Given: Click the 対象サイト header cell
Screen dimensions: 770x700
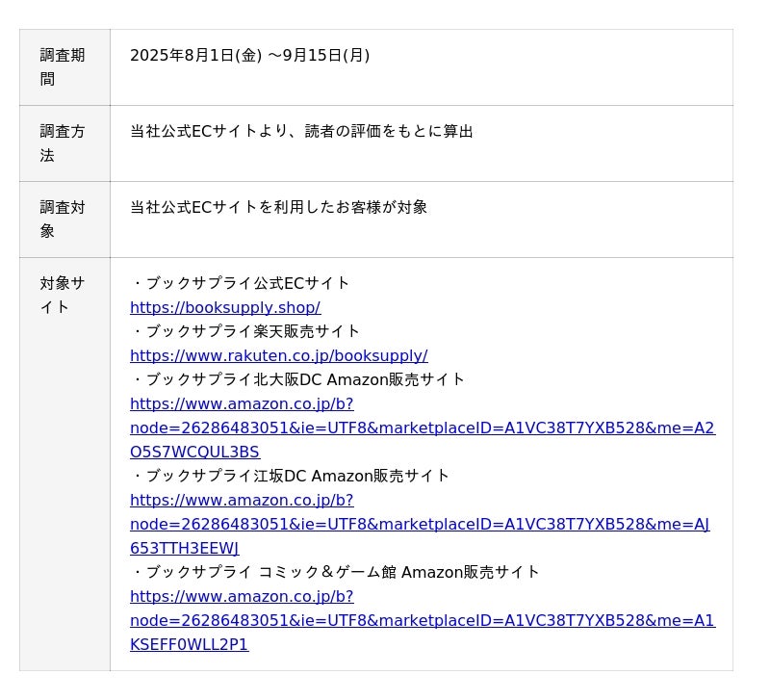Looking at the screenshot, I should click(x=64, y=295).
